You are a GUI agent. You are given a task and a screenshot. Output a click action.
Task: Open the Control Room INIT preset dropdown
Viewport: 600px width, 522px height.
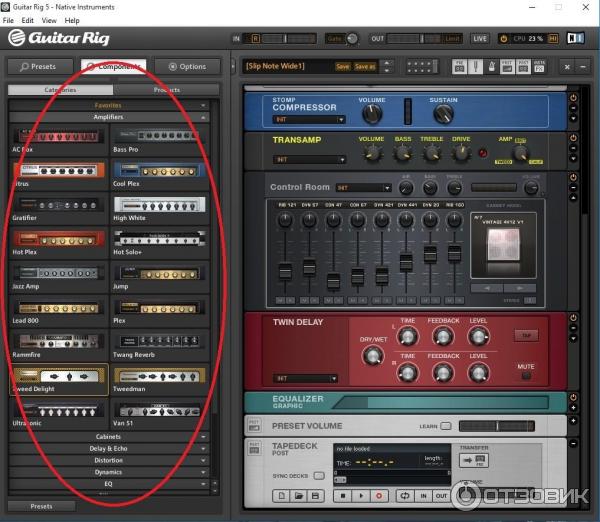point(363,187)
